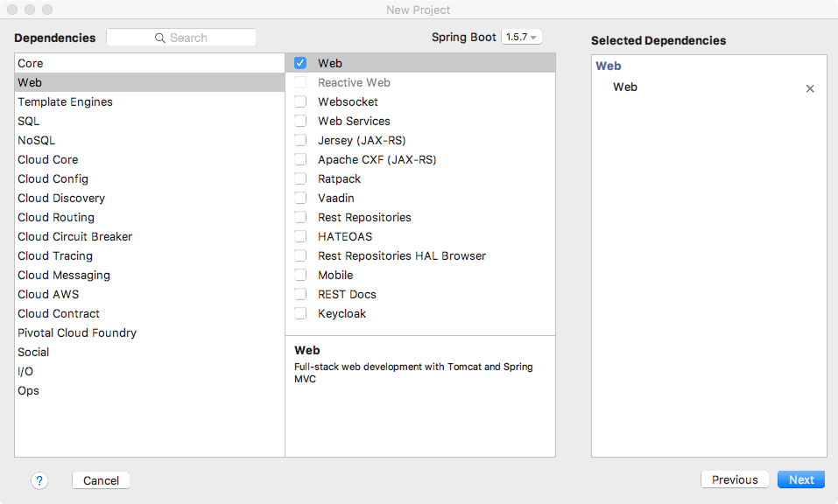Click the search magnifier icon
Image resolution: width=838 pixels, height=504 pixels.
pyautogui.click(x=160, y=38)
